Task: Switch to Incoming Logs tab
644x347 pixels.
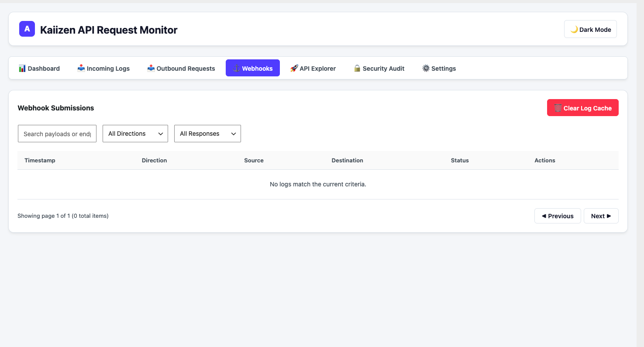Action: tap(103, 68)
